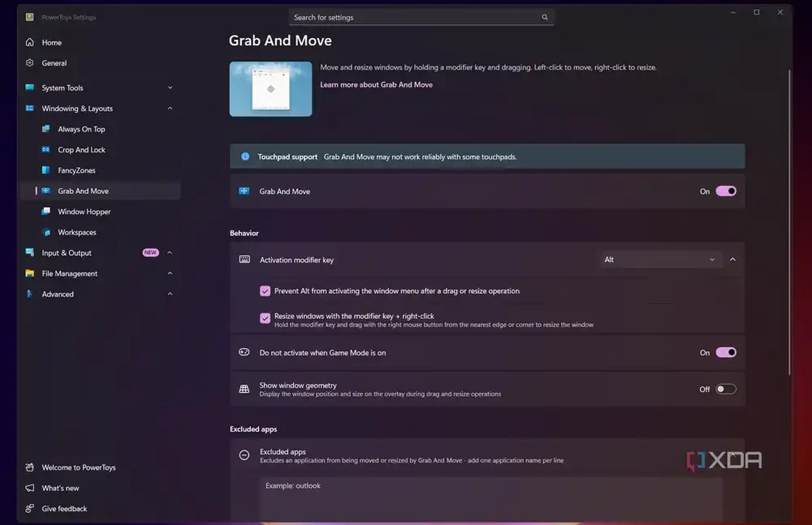This screenshot has width=812, height=525.
Task: Click the Welcome to PowerToys icon
Action: 30,467
